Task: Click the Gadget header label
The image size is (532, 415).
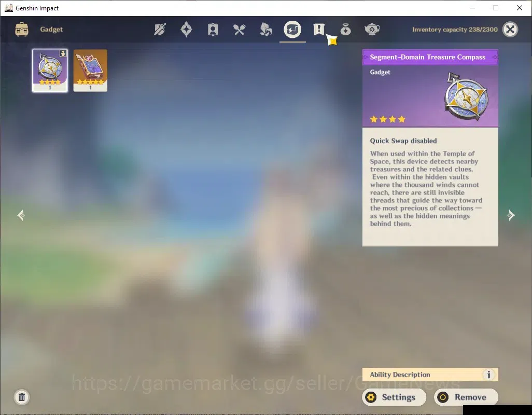Action: pos(51,30)
